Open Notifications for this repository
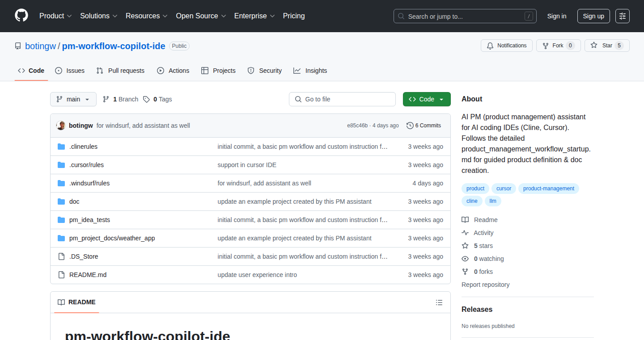Screen dimensions: 644x340 pyautogui.click(x=507, y=46)
